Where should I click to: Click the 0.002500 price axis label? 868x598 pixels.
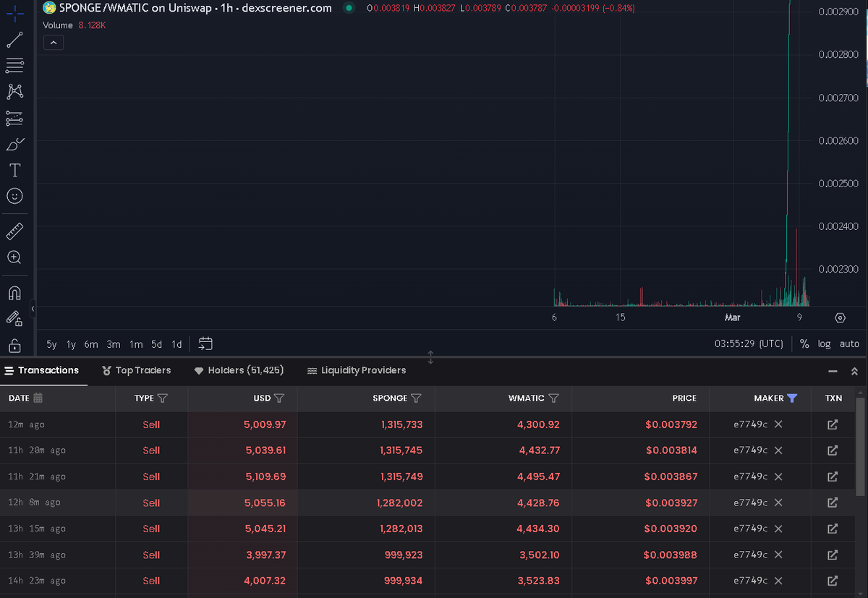(x=838, y=184)
